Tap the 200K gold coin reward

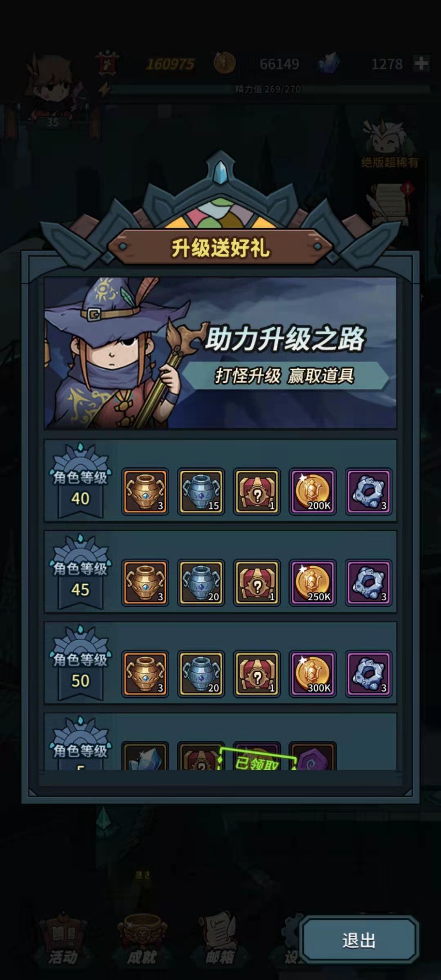pos(313,491)
